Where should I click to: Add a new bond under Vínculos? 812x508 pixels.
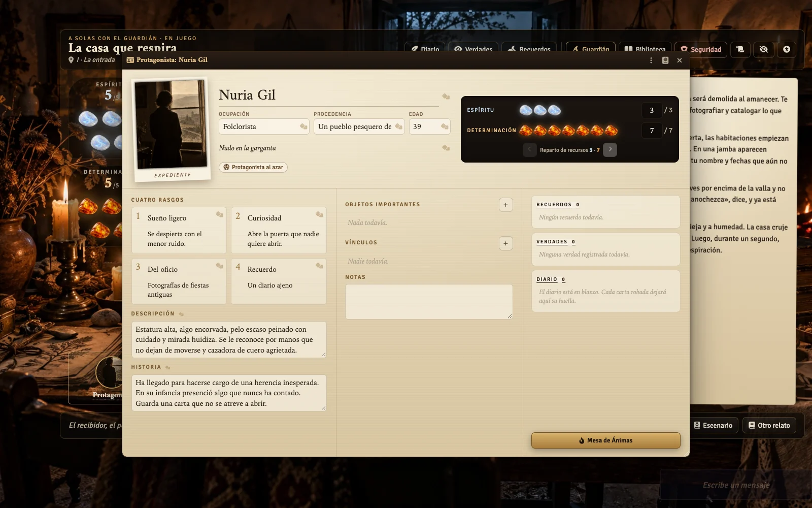pos(505,243)
